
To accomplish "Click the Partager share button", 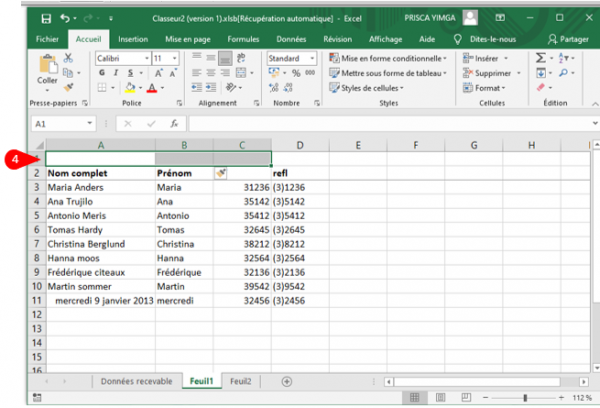I will click(568, 39).
